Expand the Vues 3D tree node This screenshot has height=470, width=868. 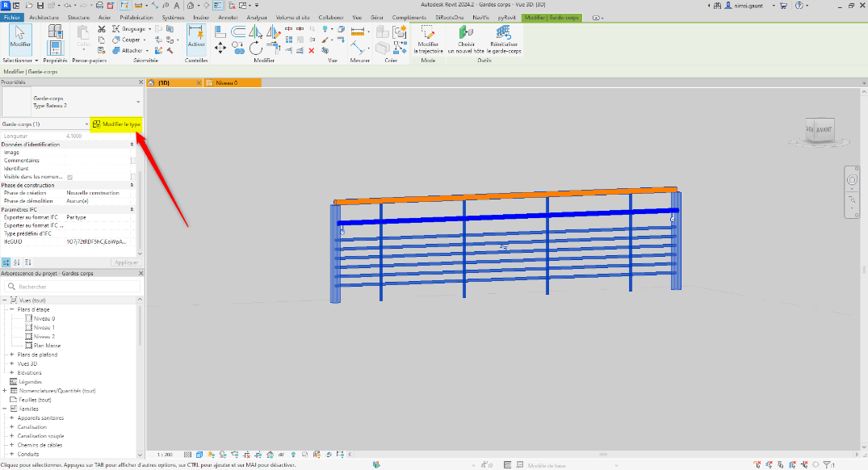(x=11, y=363)
